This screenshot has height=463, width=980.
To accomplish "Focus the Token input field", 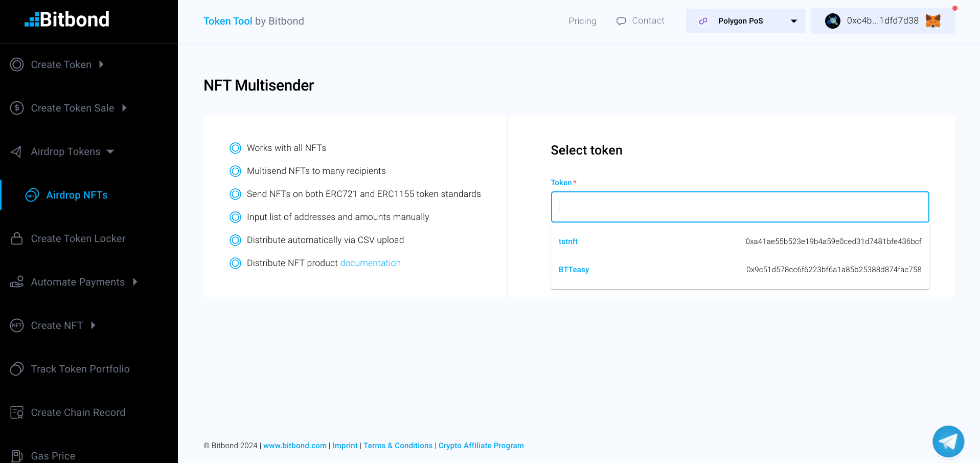I will (x=740, y=207).
